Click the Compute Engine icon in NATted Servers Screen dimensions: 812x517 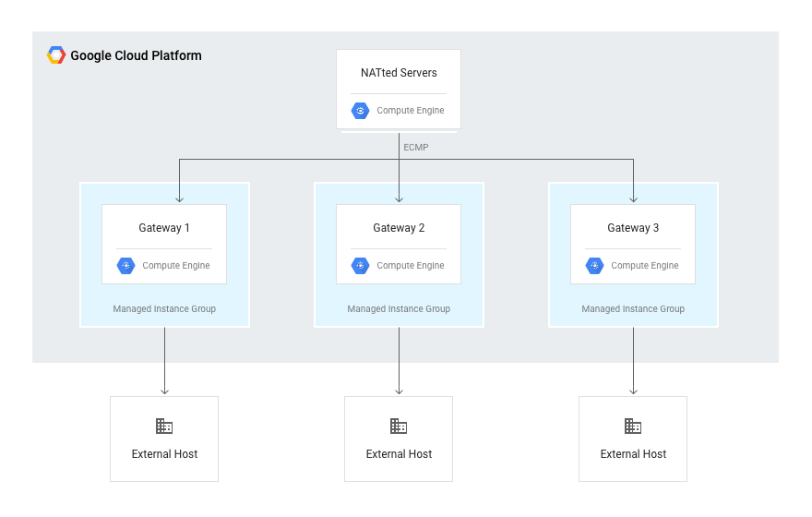tap(361, 111)
